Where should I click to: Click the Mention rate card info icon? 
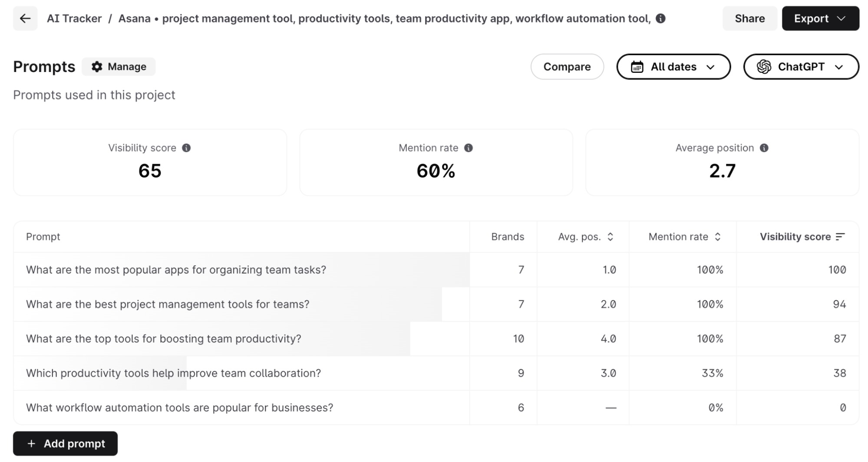pos(469,148)
